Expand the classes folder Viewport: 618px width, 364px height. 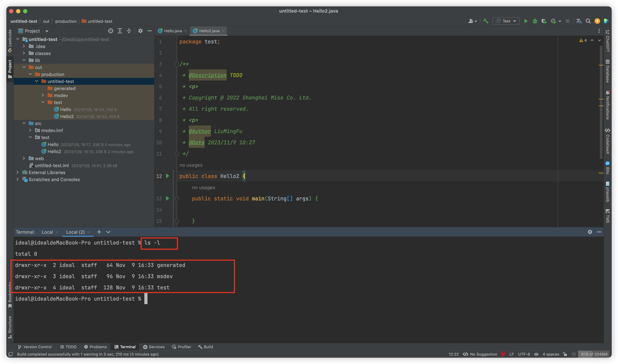tap(24, 53)
